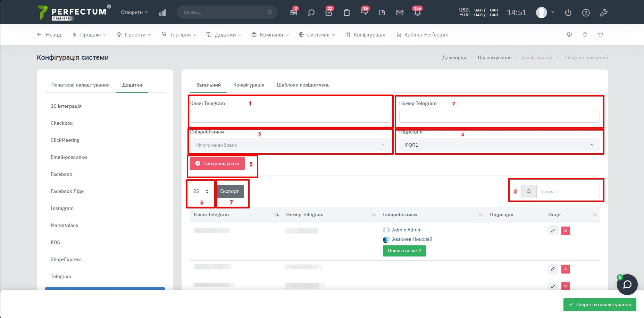This screenshot has height=318, width=644.
Task: Click the wrench settings icon
Action: click(603, 13)
